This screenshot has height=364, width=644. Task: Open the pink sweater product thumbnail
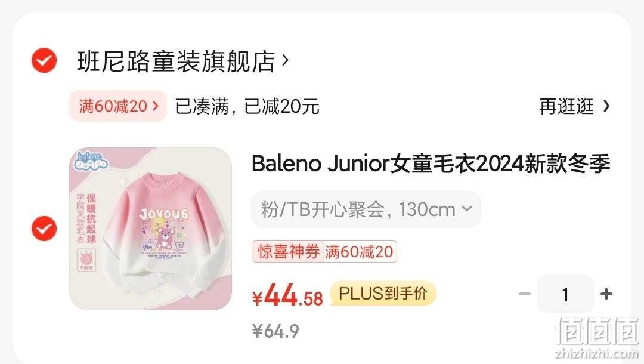150,229
